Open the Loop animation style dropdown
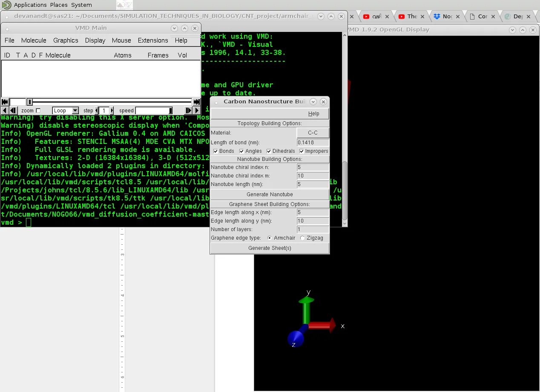Viewport: 540px width, 392px height. [x=66, y=111]
